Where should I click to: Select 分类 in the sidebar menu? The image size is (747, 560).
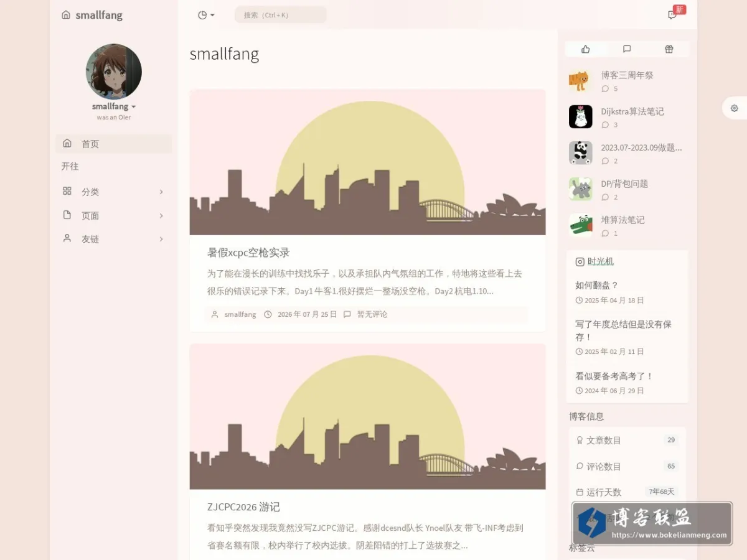pyautogui.click(x=113, y=192)
